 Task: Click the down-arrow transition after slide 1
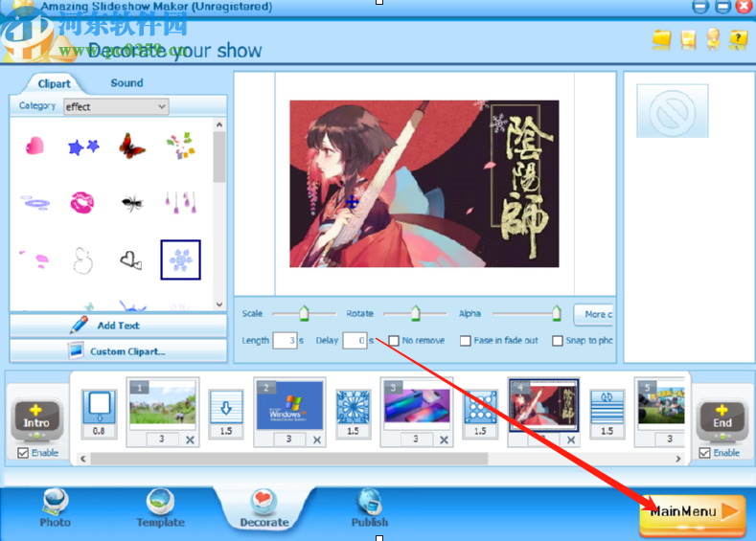[226, 407]
